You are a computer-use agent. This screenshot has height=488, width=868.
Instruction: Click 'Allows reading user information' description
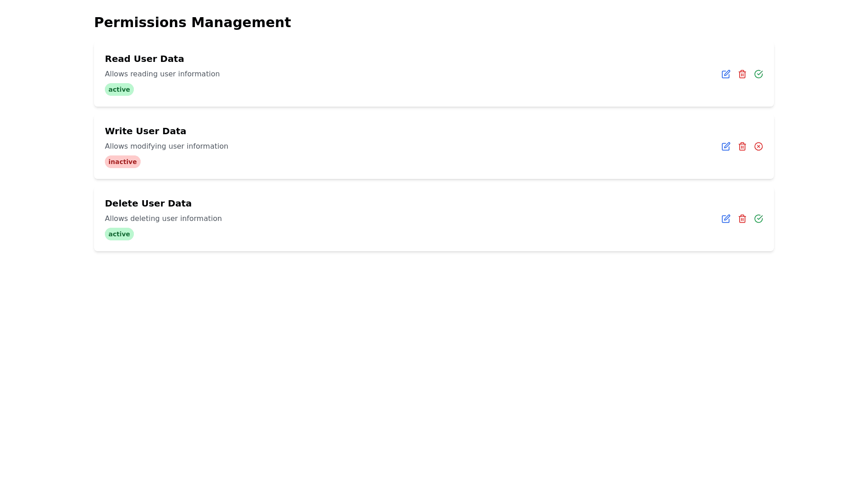pos(162,74)
